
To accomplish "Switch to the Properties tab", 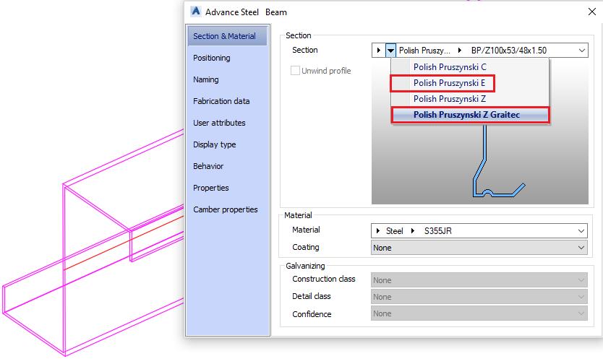I will click(x=210, y=188).
